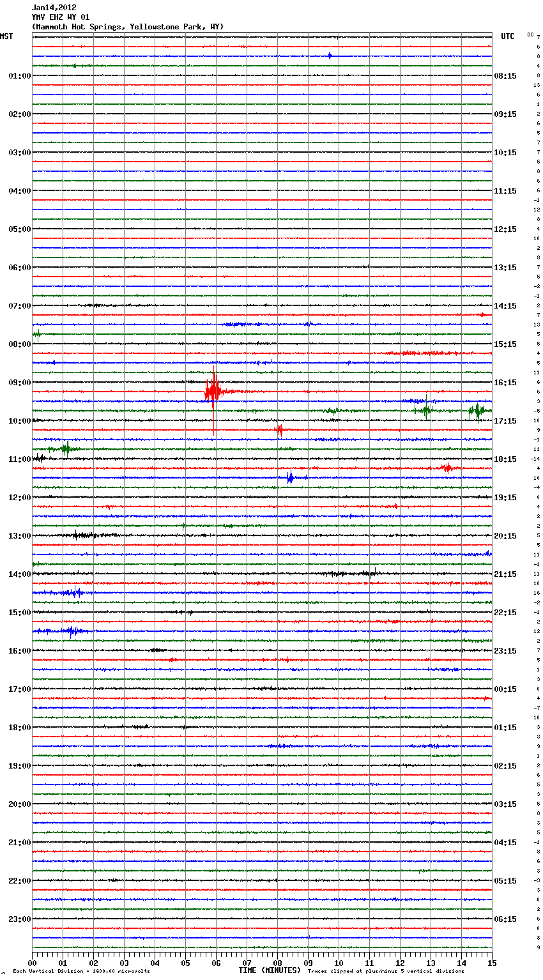Viewport: 543px width, 980px height.
Task: Select the Jan14,2012 date title
Action: (54, 8)
